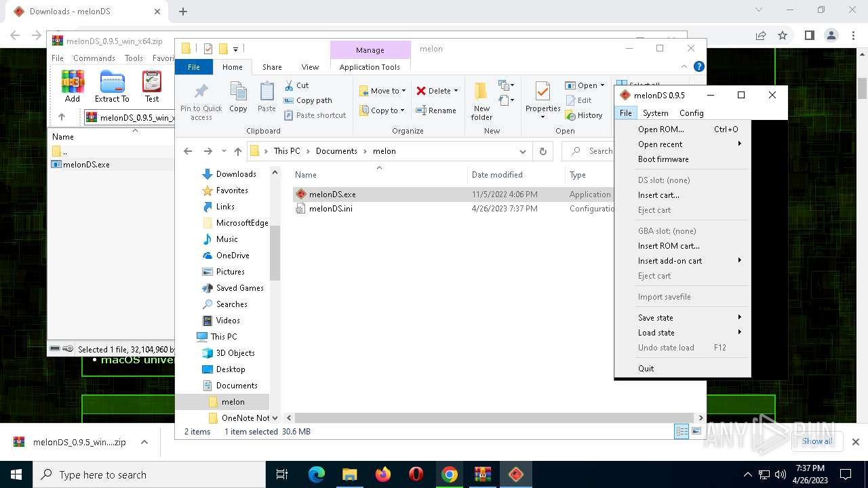Open the Open dropdown in ribbon

click(585, 85)
